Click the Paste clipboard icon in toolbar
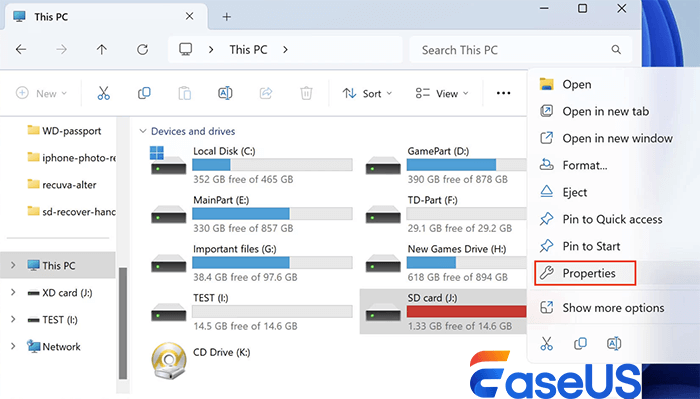The width and height of the screenshot is (700, 399). (185, 93)
